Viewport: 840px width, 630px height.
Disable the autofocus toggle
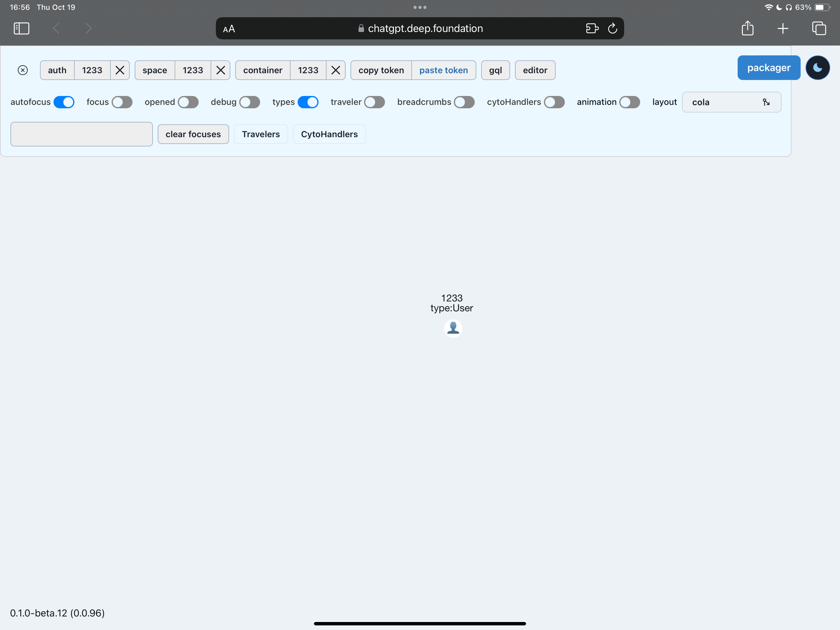(x=64, y=102)
